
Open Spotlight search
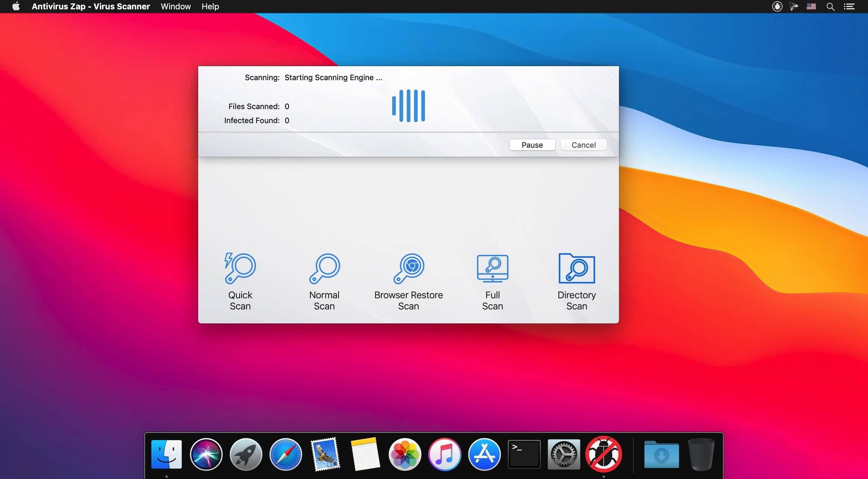click(x=830, y=6)
